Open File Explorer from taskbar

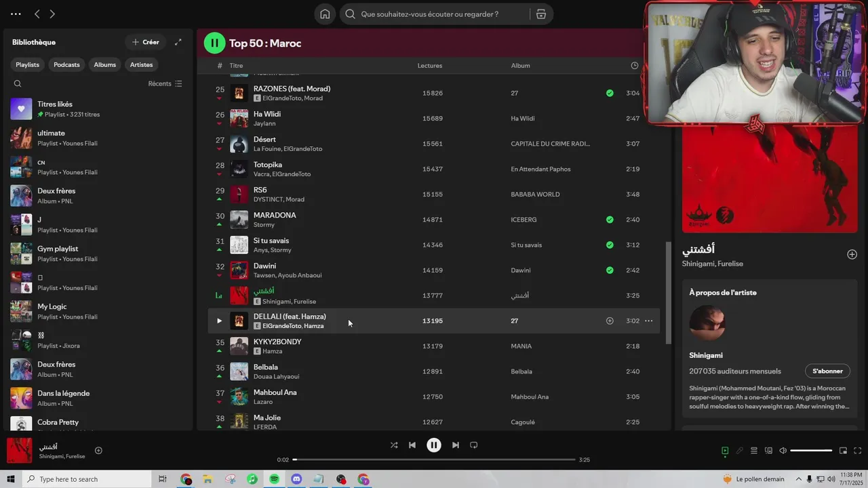[208, 479]
